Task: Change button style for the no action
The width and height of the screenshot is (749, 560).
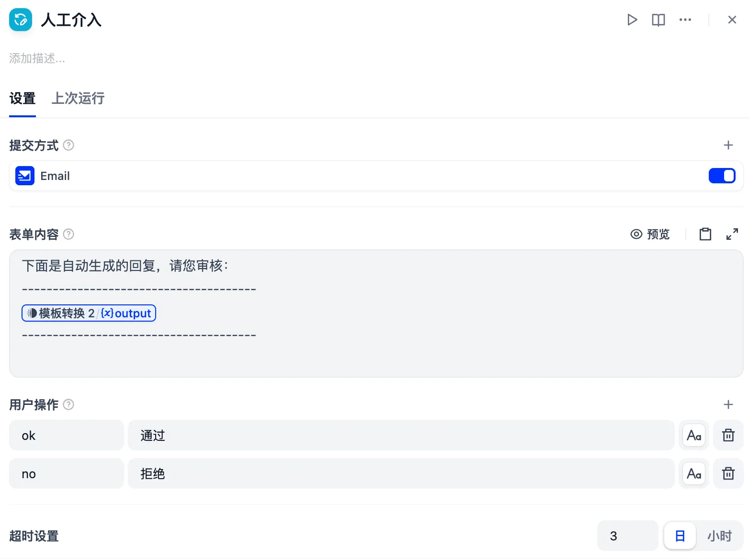Action: pyautogui.click(x=694, y=473)
